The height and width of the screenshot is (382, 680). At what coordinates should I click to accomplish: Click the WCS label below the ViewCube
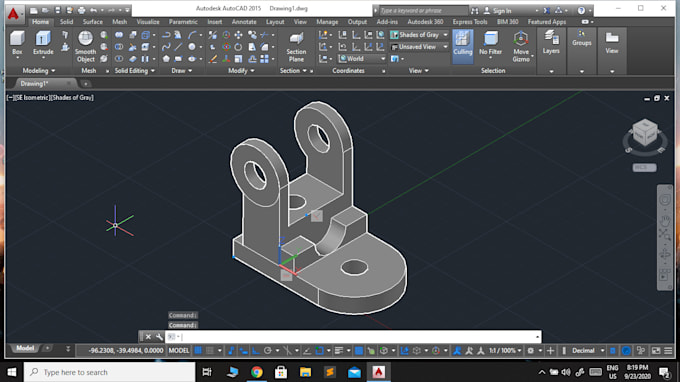point(644,167)
